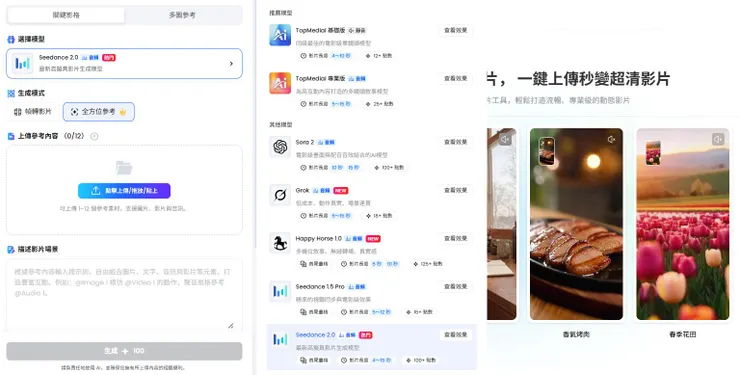Click the hot badge in Seedance 2.0 selector
The height and width of the screenshot is (375, 740).
pyautogui.click(x=109, y=58)
